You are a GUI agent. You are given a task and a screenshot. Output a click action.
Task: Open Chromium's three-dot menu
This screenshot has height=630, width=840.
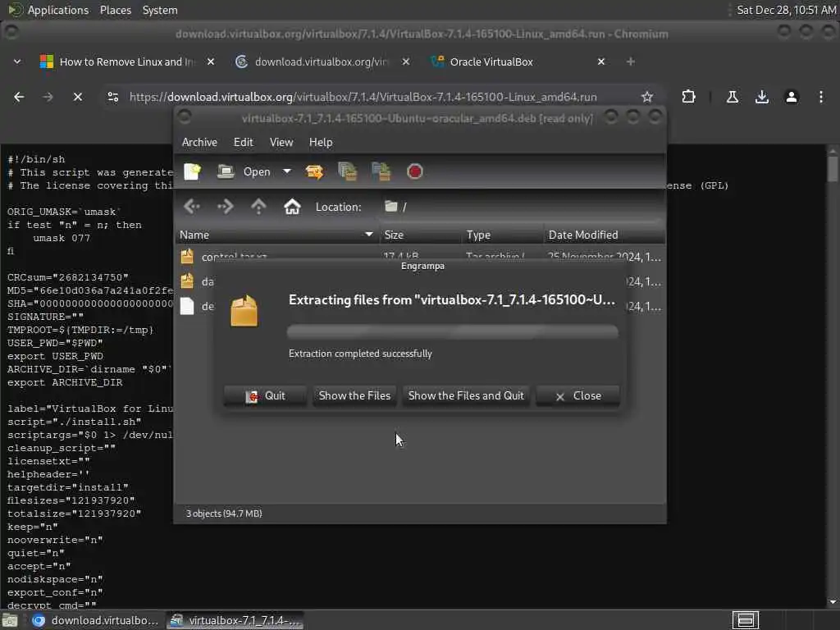coord(820,97)
